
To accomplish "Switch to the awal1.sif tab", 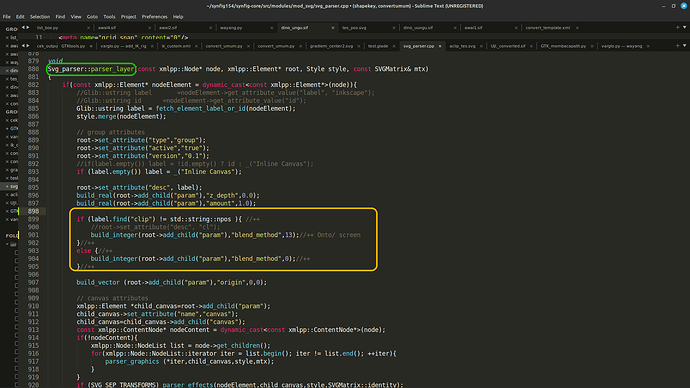I will 473,28.
